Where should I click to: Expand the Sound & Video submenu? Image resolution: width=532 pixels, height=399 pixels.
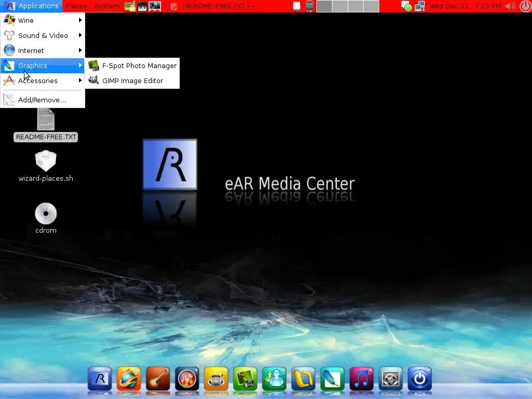click(43, 35)
